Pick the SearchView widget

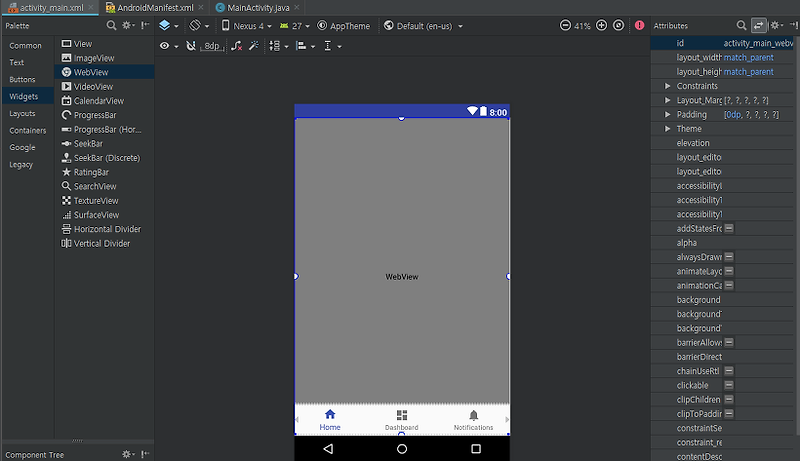[x=104, y=187]
